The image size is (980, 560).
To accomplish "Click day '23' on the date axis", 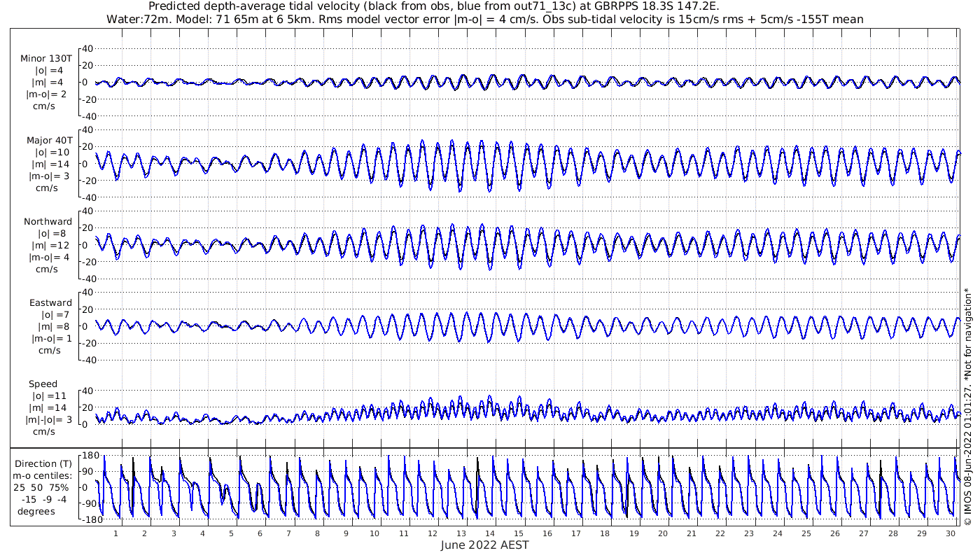I will [748, 533].
